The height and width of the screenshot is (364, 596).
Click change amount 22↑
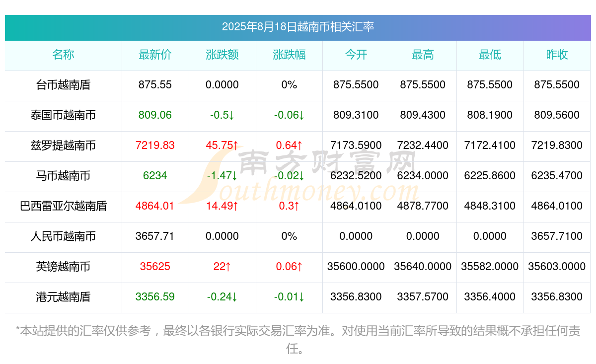(x=222, y=267)
